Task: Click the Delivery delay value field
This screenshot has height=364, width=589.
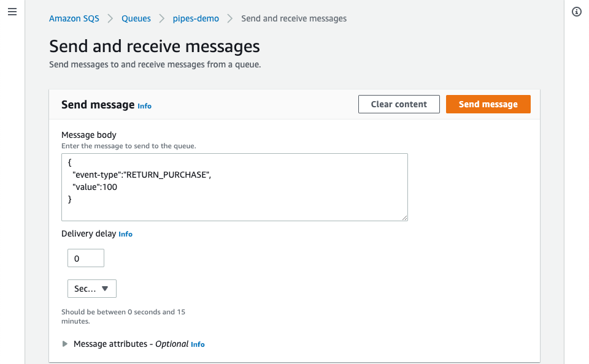Action: [x=85, y=258]
